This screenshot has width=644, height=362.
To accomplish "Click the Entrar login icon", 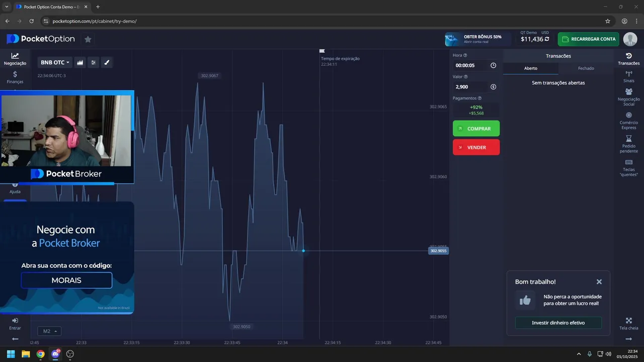I will (15, 324).
